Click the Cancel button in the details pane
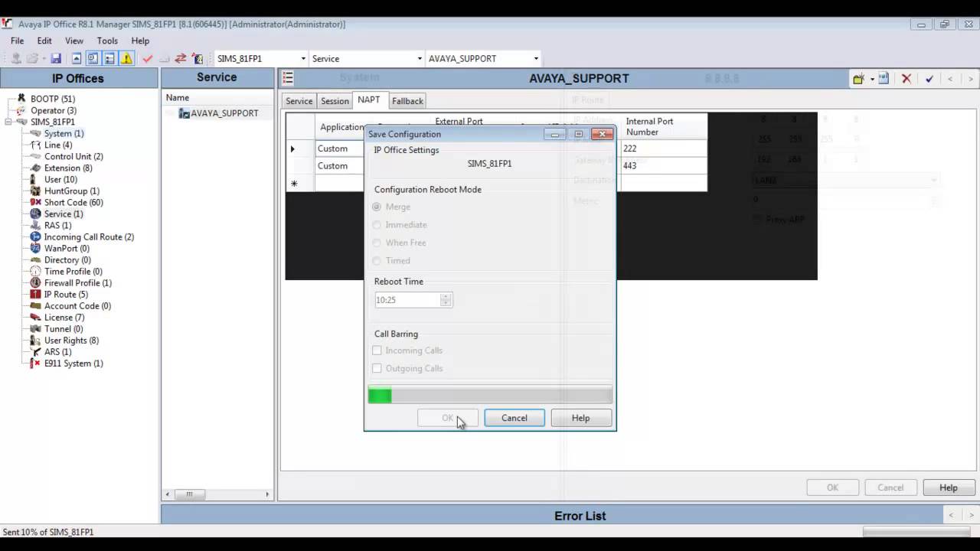Image resolution: width=980 pixels, height=551 pixels. click(890, 487)
